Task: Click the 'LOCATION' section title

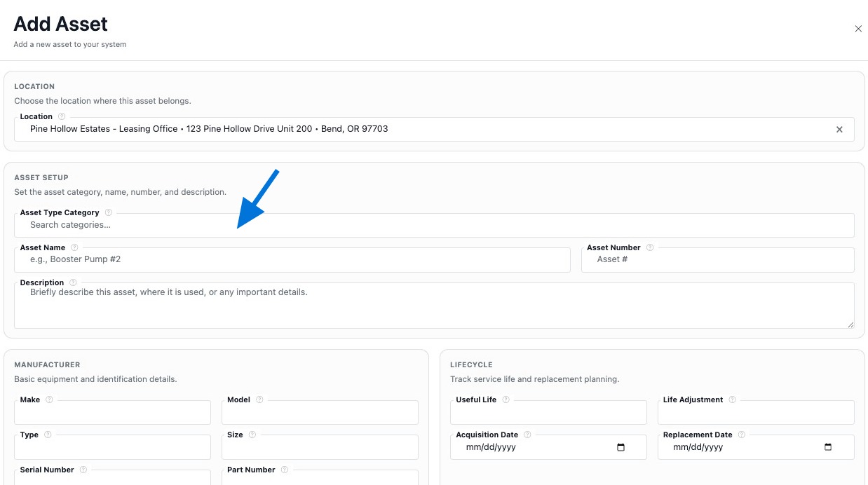Action: 34,87
